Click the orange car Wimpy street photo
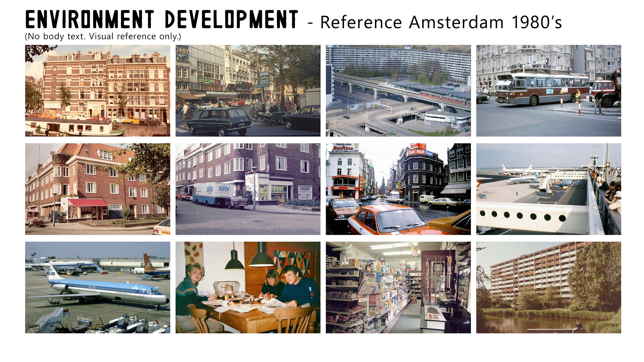This screenshot has width=644, height=362. (398, 189)
